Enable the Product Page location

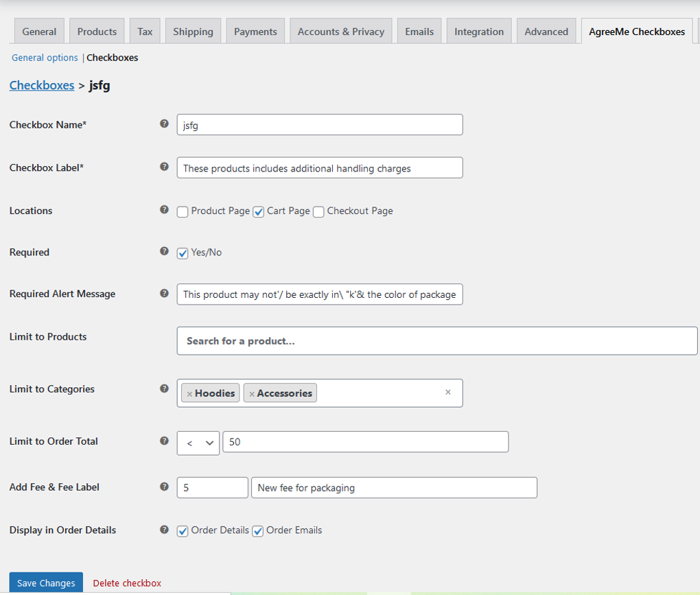tap(182, 211)
